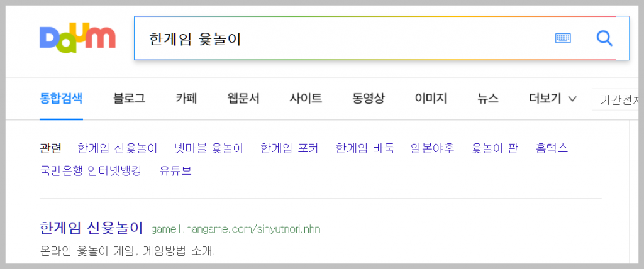Open the 한게임 신윷놀이 result title
Viewport: 644px width, 269px height.
[x=91, y=228]
